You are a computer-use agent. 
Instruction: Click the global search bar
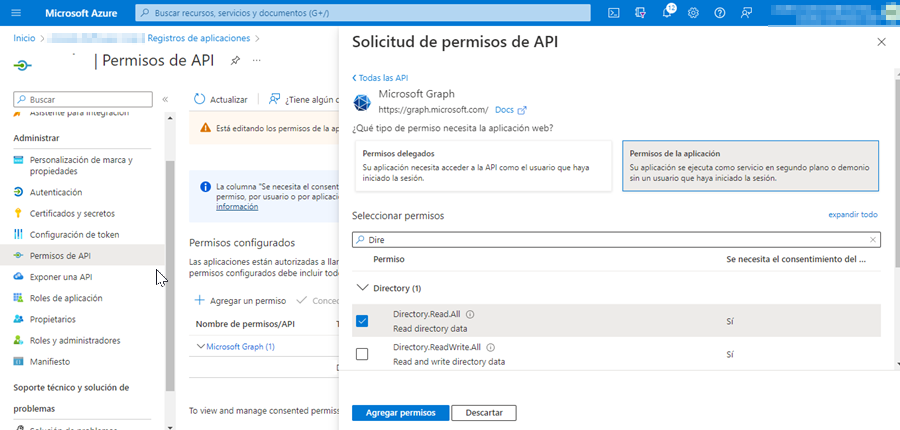(x=363, y=13)
